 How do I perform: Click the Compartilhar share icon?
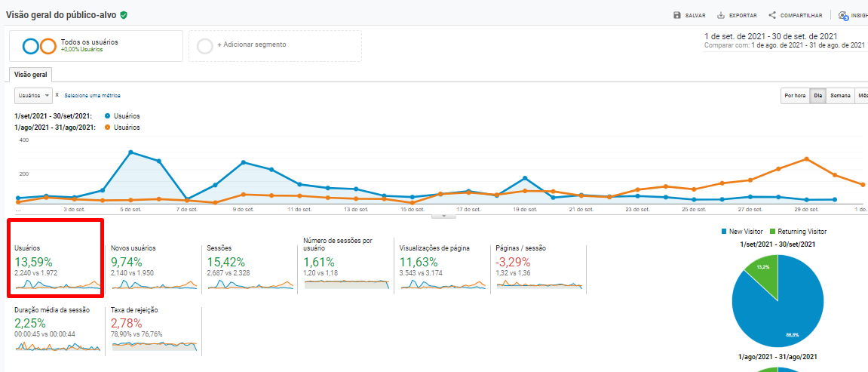(772, 15)
